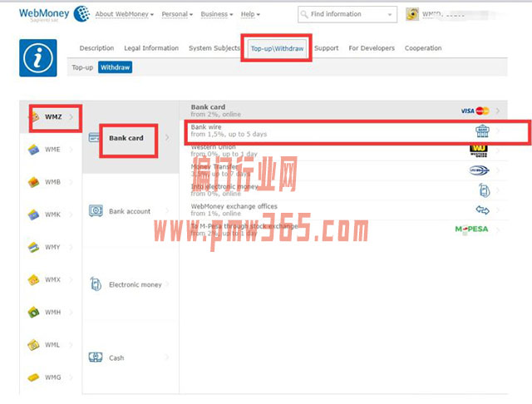This screenshot has width=532, height=404.
Task: Expand the Find information dropdown arrow
Action: tap(390, 15)
